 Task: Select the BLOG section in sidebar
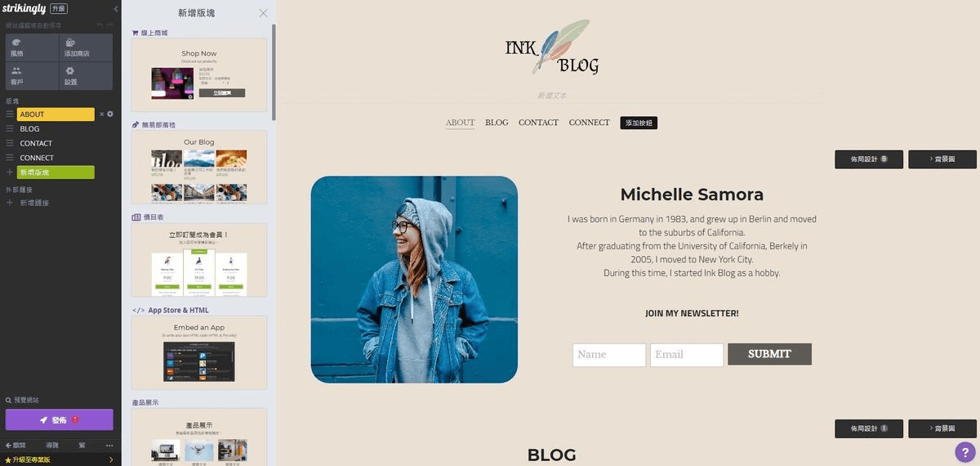[x=29, y=129]
